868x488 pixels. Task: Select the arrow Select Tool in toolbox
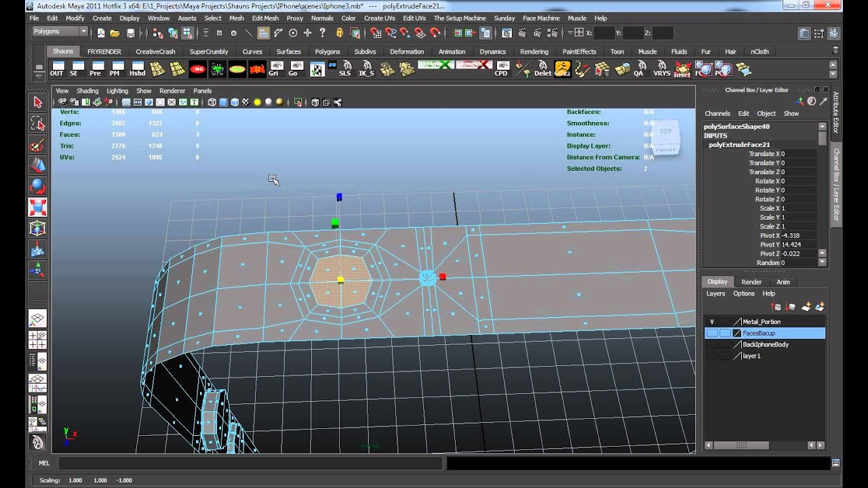(37, 102)
